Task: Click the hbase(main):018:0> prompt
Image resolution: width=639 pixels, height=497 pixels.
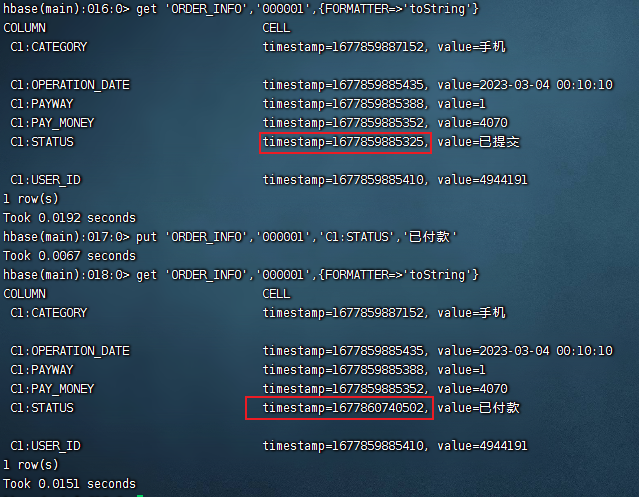Action: click(66, 275)
